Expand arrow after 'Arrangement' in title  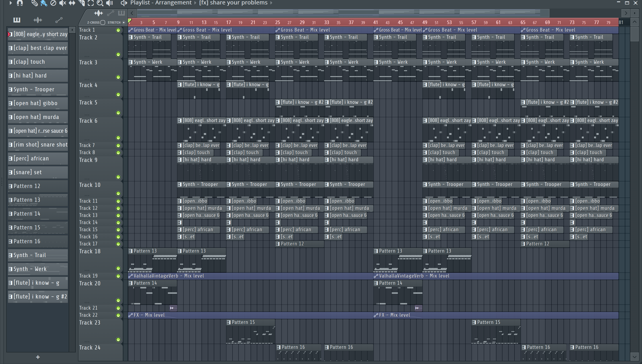click(195, 3)
